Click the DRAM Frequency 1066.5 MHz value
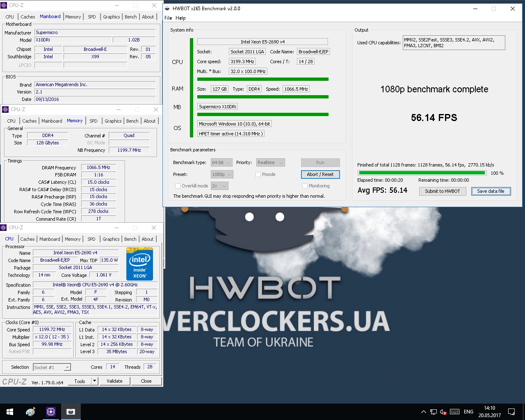 98,167
